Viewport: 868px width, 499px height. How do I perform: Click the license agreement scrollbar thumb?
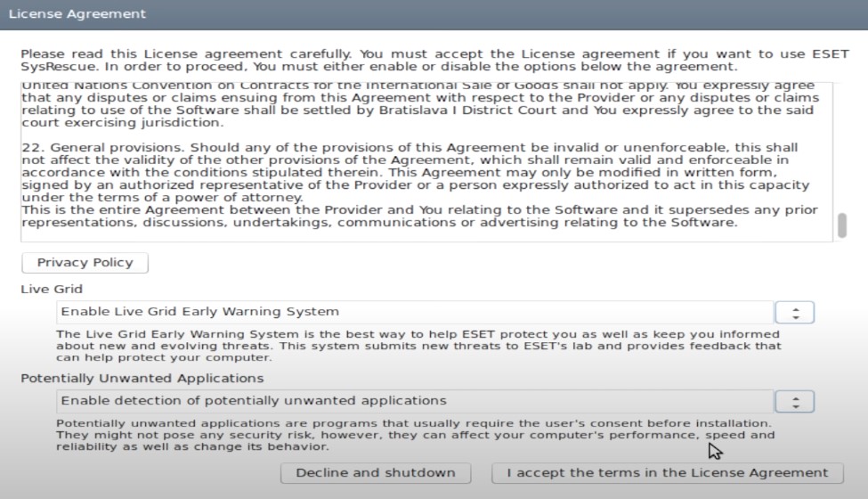(842, 225)
